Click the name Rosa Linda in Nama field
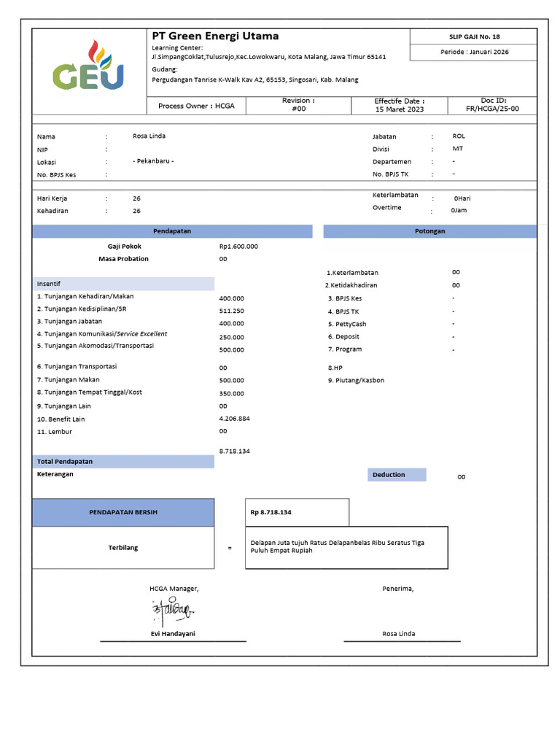Screen dimensions: 560x747 click(149, 136)
